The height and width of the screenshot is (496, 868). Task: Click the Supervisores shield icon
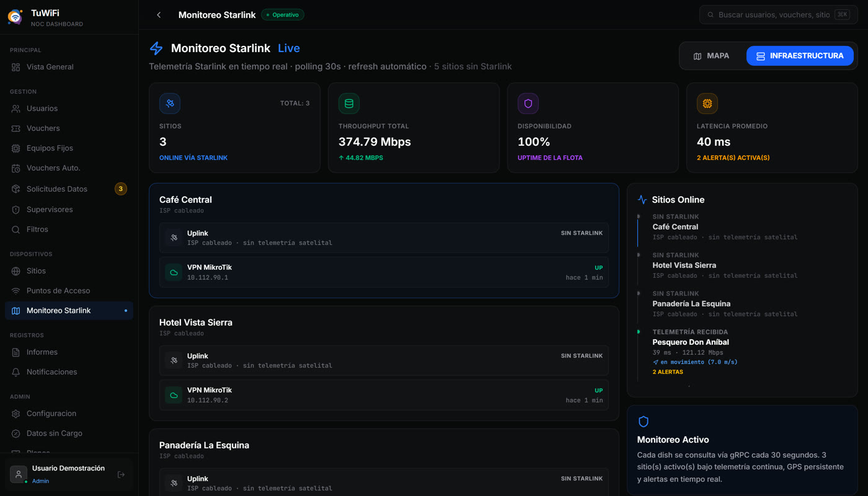[16, 210]
